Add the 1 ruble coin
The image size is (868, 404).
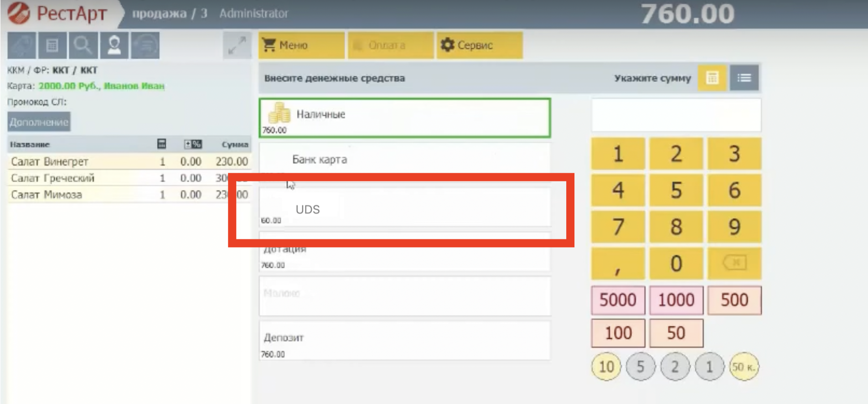coord(709,367)
